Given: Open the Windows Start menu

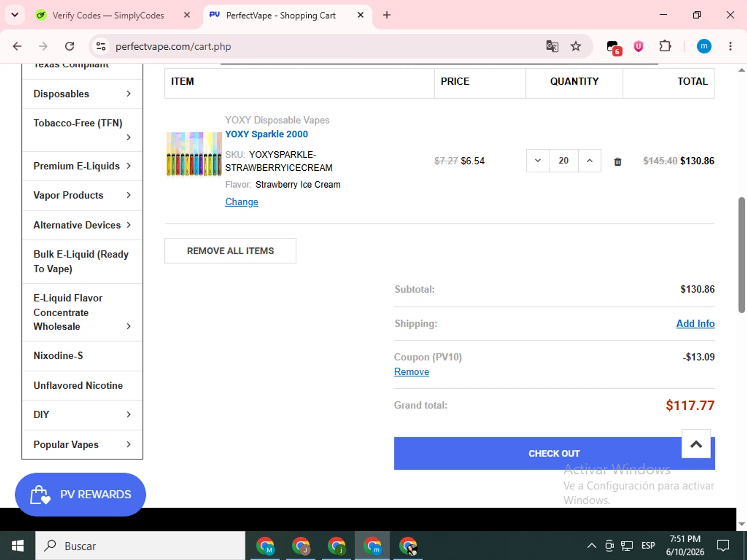Looking at the screenshot, I should click(x=17, y=546).
